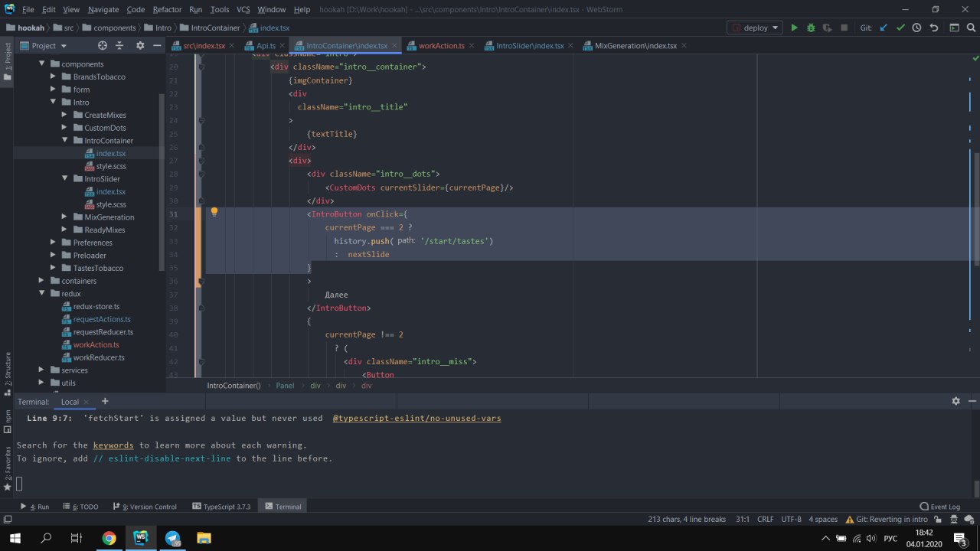Show intention actions via the yellow lightbulb
980x551 pixels.
point(214,213)
